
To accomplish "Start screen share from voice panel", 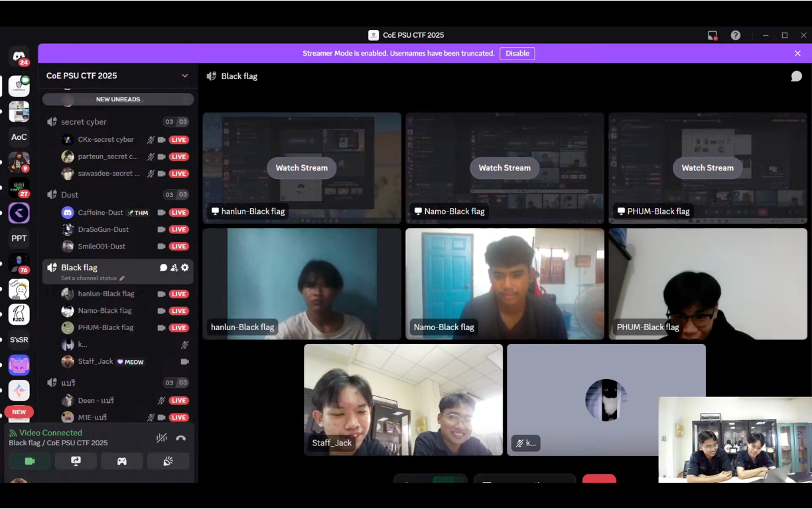I will tap(76, 461).
